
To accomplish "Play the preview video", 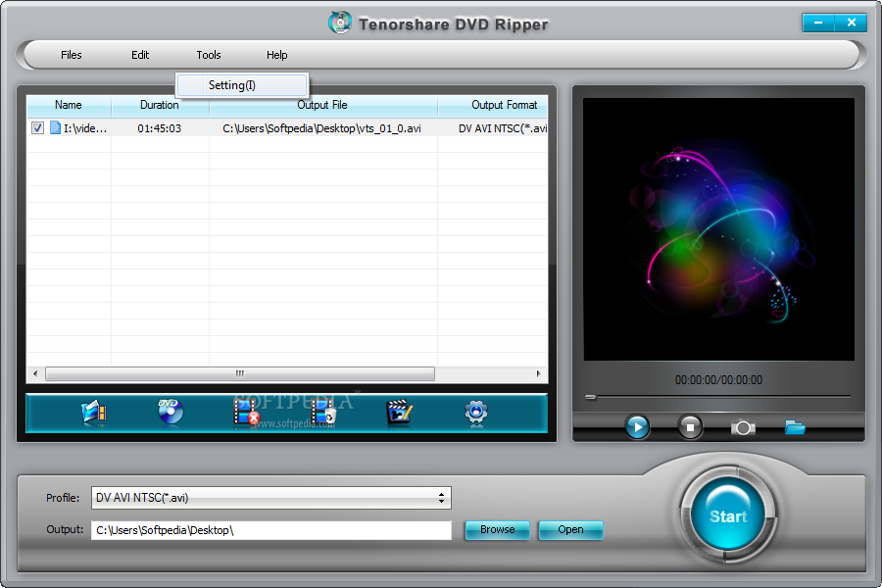I will (x=637, y=427).
